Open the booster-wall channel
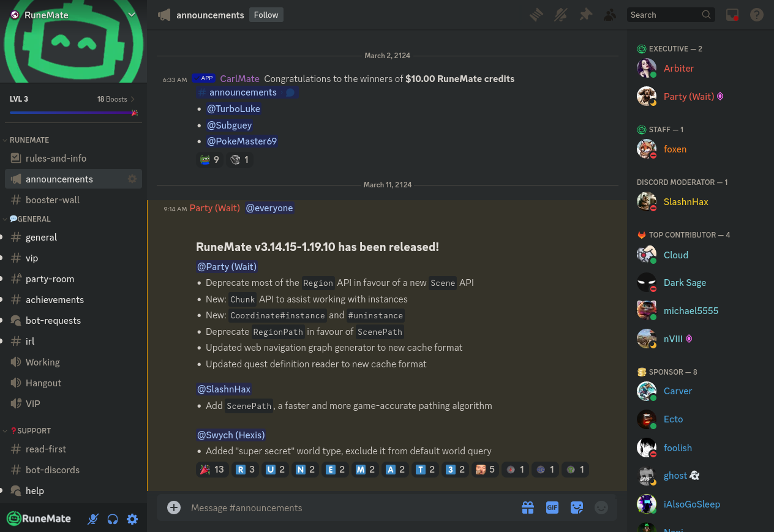This screenshot has width=774, height=532. [x=73, y=200]
